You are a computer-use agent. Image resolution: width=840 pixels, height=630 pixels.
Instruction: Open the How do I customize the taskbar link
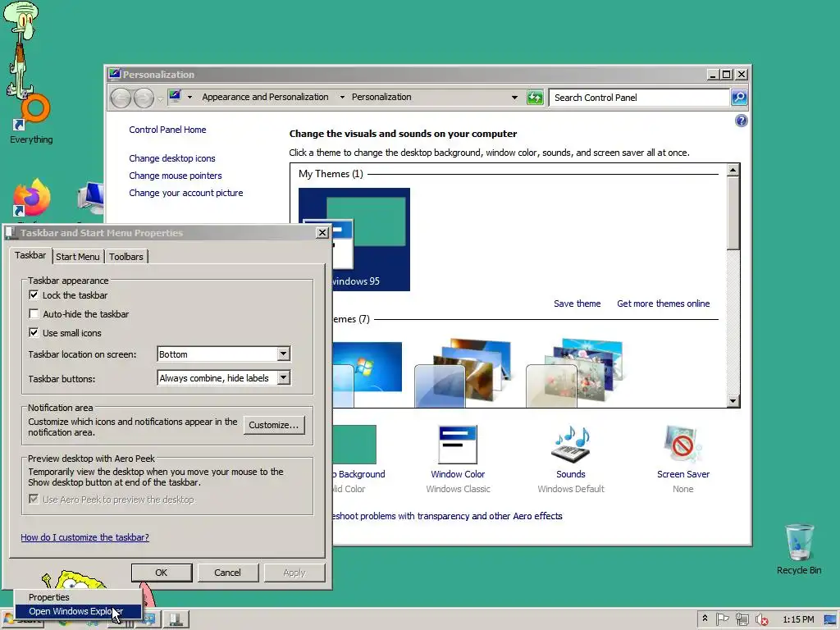[84, 537]
